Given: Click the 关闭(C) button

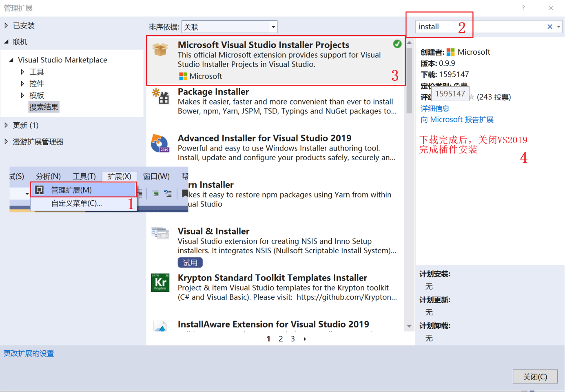Looking at the screenshot, I should click(x=535, y=377).
